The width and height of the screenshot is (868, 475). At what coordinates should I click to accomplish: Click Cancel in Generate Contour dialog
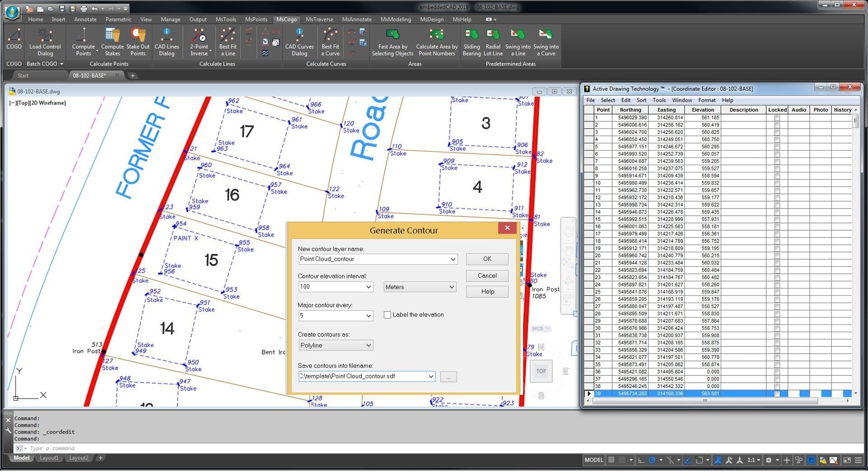click(487, 275)
